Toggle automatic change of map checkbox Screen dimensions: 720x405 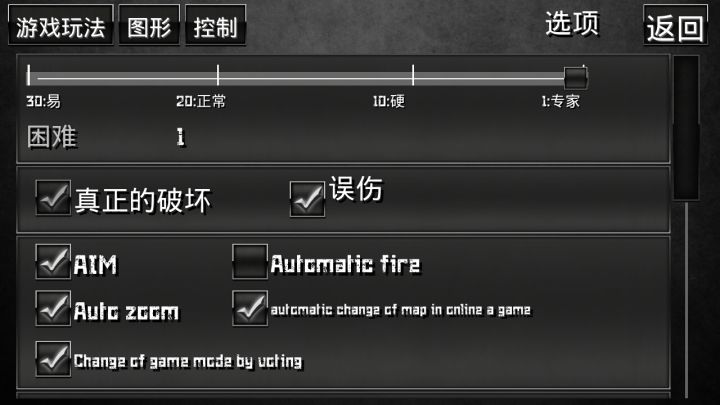click(x=250, y=308)
